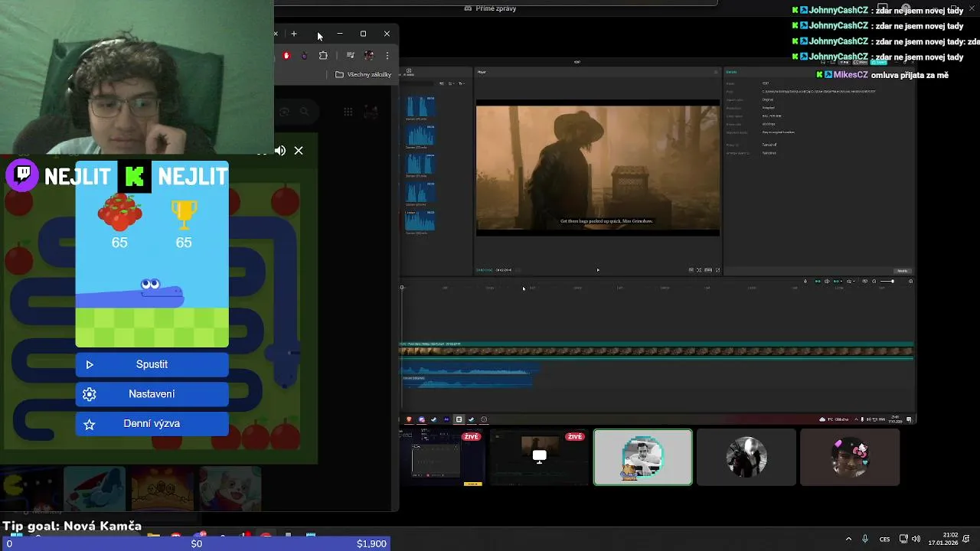Click the timeline zoom-out minus icon
The height and width of the screenshot is (551, 980).
[874, 281]
